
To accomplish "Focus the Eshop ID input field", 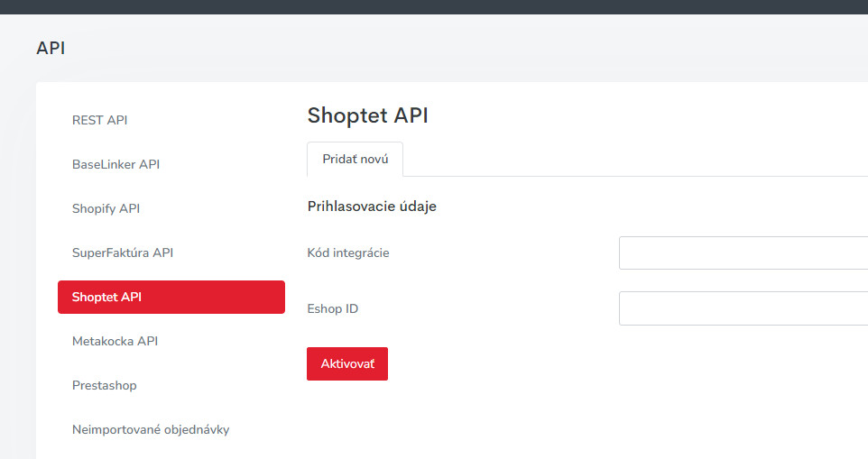I will [x=743, y=308].
